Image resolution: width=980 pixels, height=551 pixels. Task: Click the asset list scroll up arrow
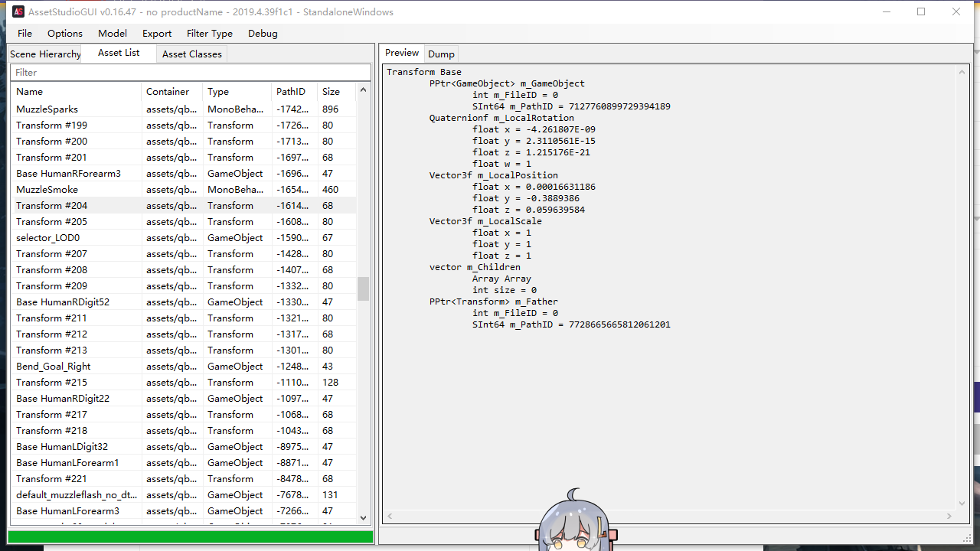click(364, 90)
